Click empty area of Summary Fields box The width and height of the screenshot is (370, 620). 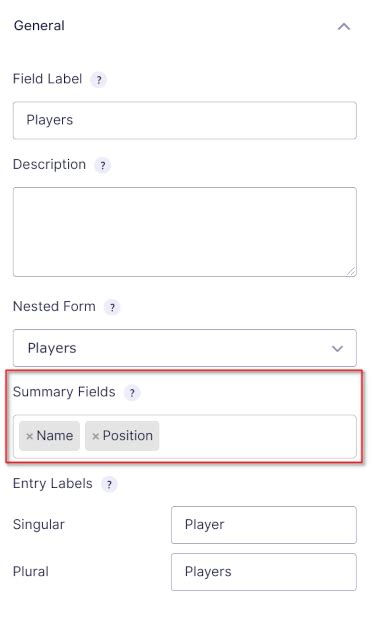pos(257,437)
